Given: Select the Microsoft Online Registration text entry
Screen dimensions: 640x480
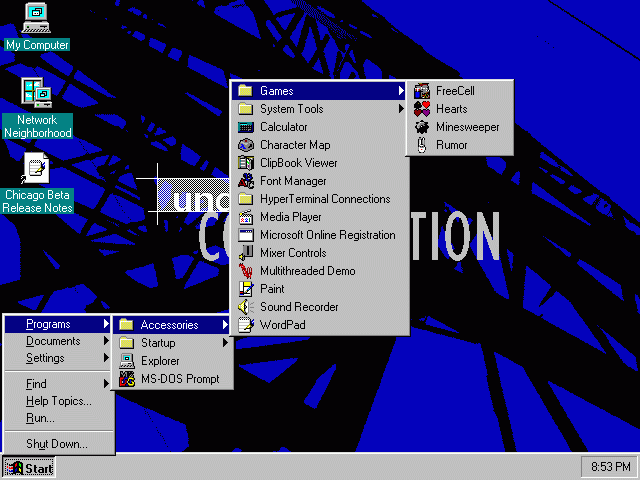Looking at the screenshot, I should pos(328,235).
